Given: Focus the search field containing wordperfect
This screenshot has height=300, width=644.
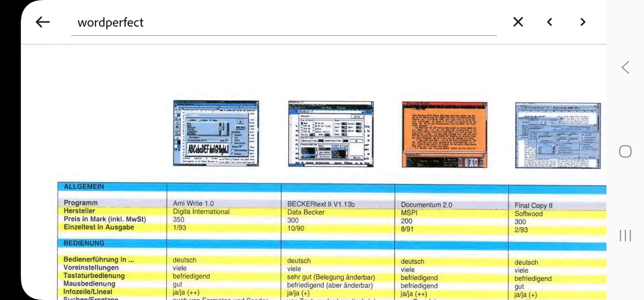Looking at the screenshot, I should (284, 22).
